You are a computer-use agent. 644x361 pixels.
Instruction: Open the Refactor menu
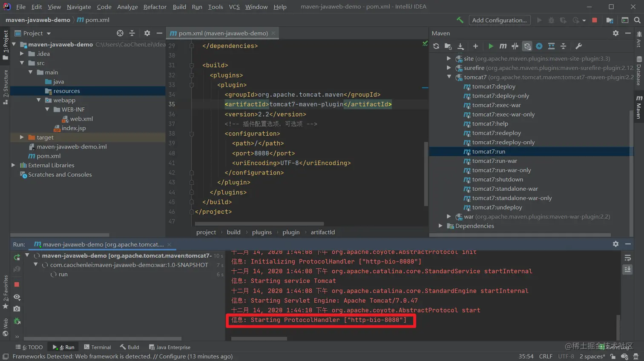[x=155, y=7]
